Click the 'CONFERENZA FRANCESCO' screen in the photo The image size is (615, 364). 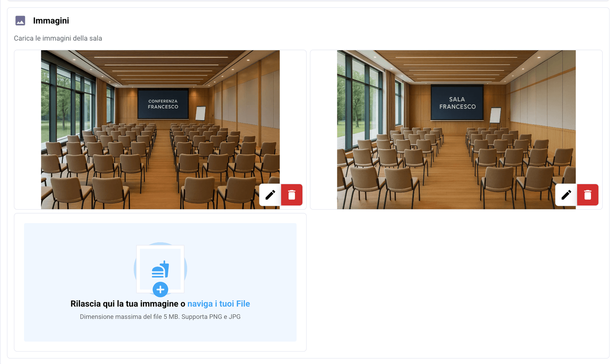(163, 104)
